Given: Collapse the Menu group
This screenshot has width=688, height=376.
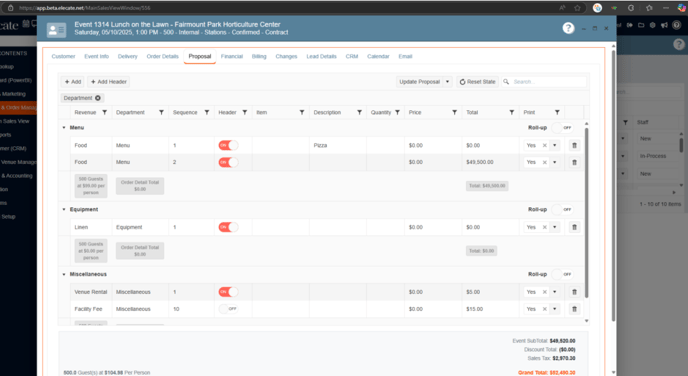Looking at the screenshot, I should 64,128.
